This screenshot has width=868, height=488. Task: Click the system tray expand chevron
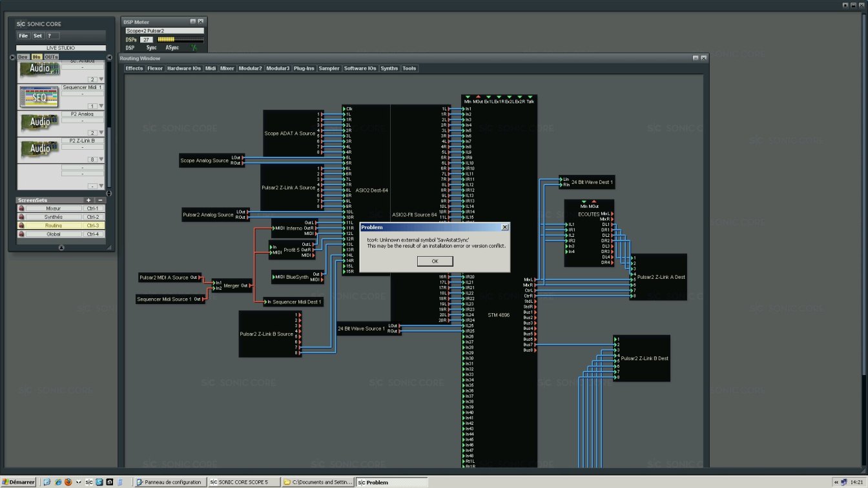836,482
